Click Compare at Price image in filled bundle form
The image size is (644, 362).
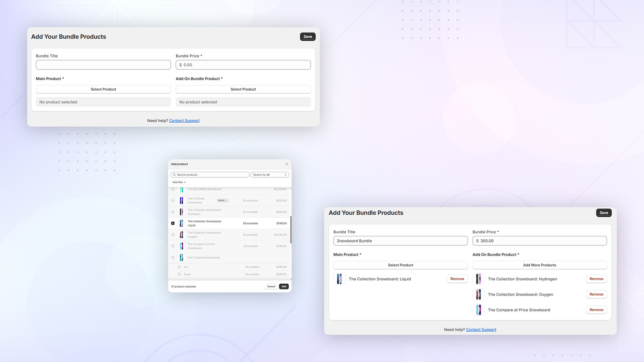coord(479,310)
